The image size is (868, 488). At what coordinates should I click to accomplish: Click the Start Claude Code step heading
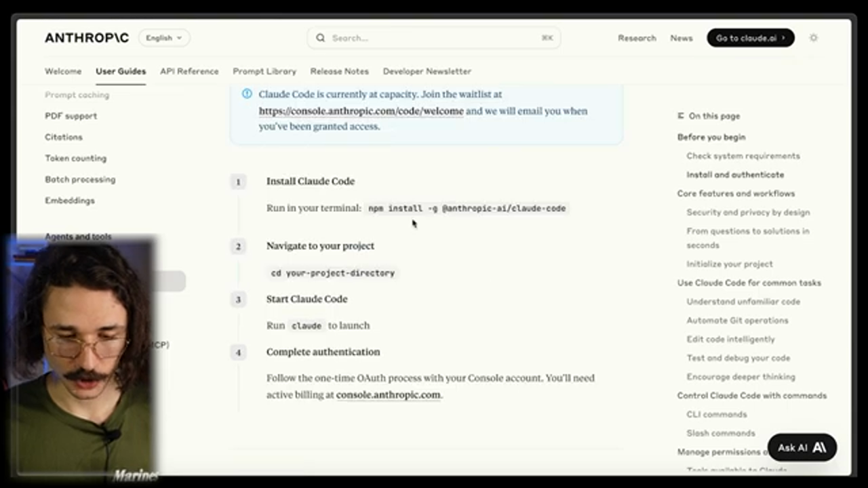click(x=307, y=299)
